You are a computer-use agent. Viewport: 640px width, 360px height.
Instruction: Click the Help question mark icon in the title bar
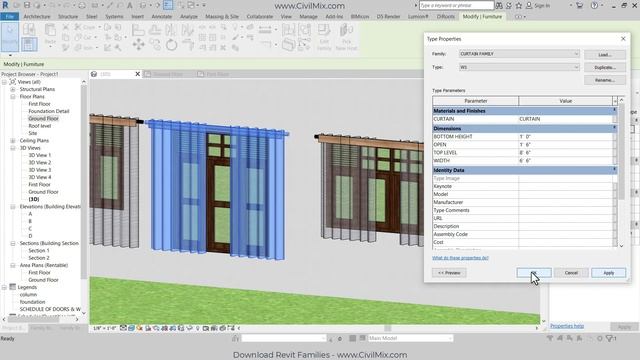coord(594,5)
